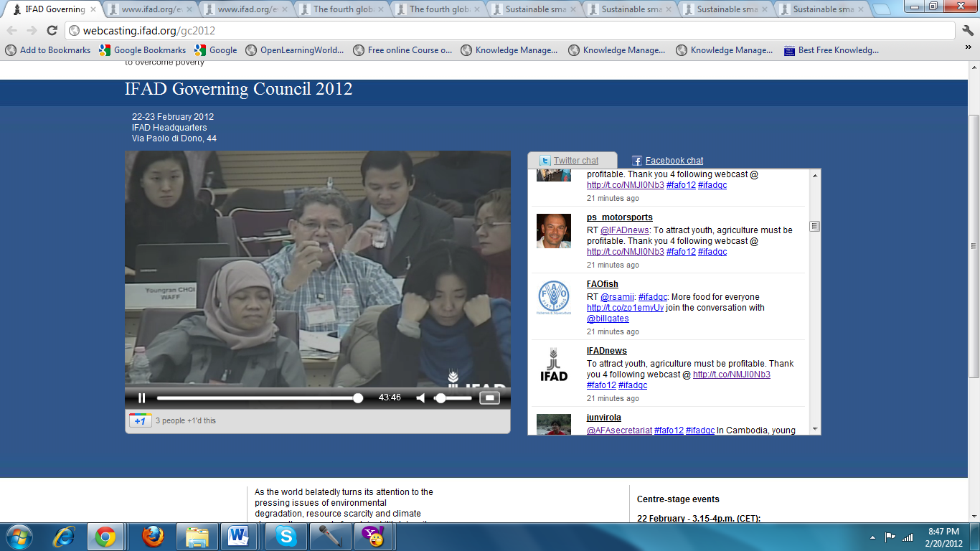Open the junvirola username link
Viewport: 980px width, 551px height.
point(604,418)
